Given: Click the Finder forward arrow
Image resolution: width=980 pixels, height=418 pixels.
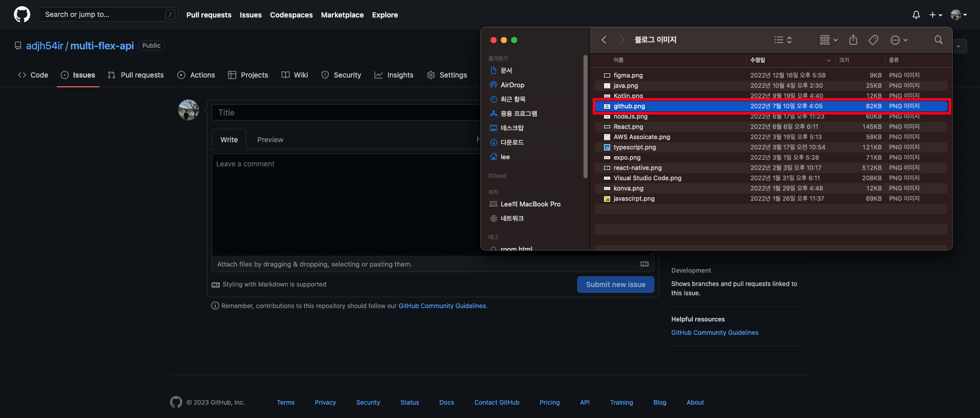Looking at the screenshot, I should [622, 40].
